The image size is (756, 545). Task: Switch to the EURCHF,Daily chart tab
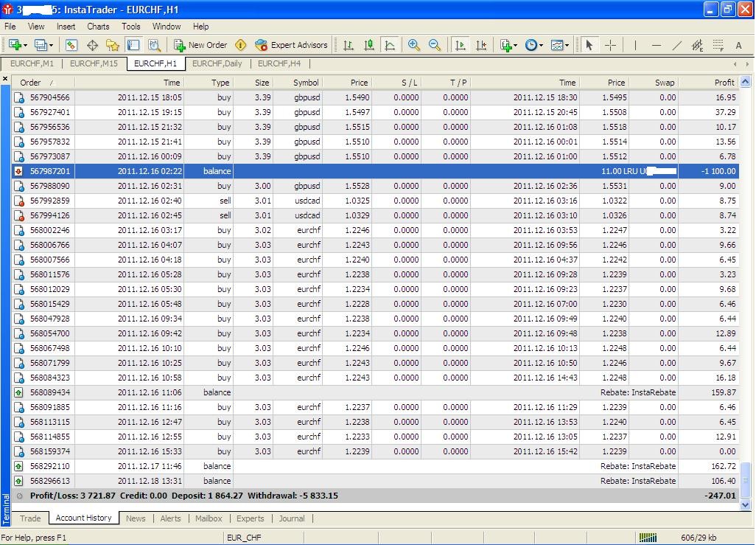click(217, 63)
